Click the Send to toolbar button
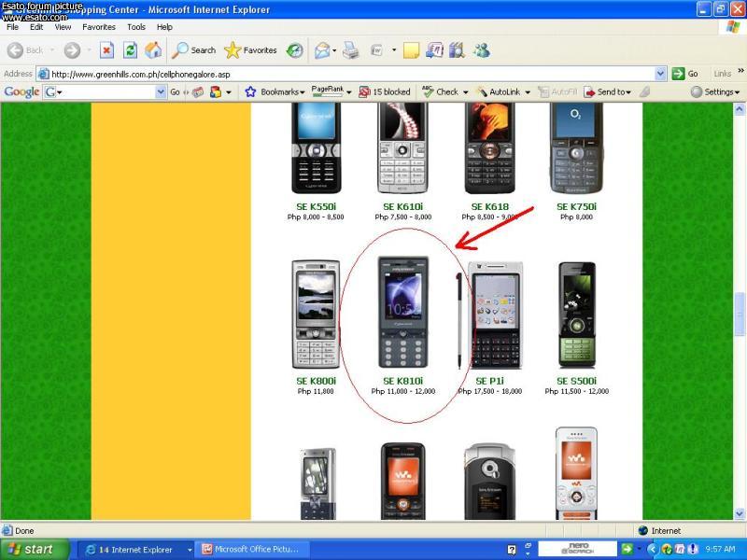 pyautogui.click(x=608, y=91)
